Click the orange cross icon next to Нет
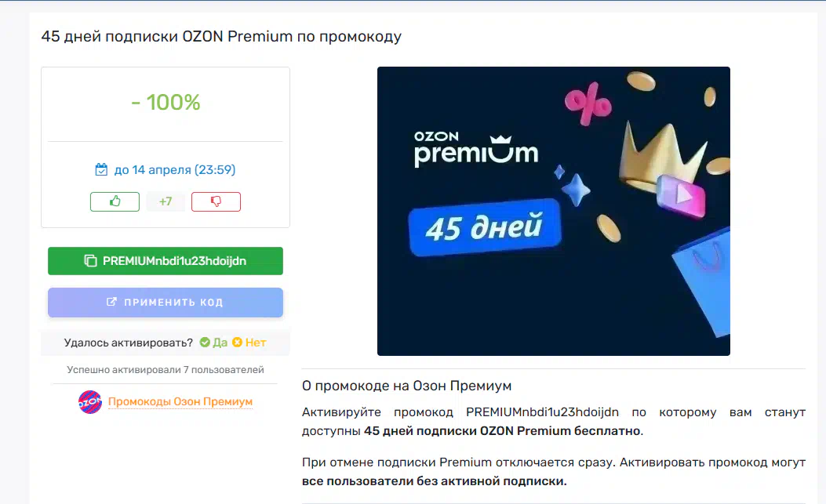 pyautogui.click(x=237, y=343)
